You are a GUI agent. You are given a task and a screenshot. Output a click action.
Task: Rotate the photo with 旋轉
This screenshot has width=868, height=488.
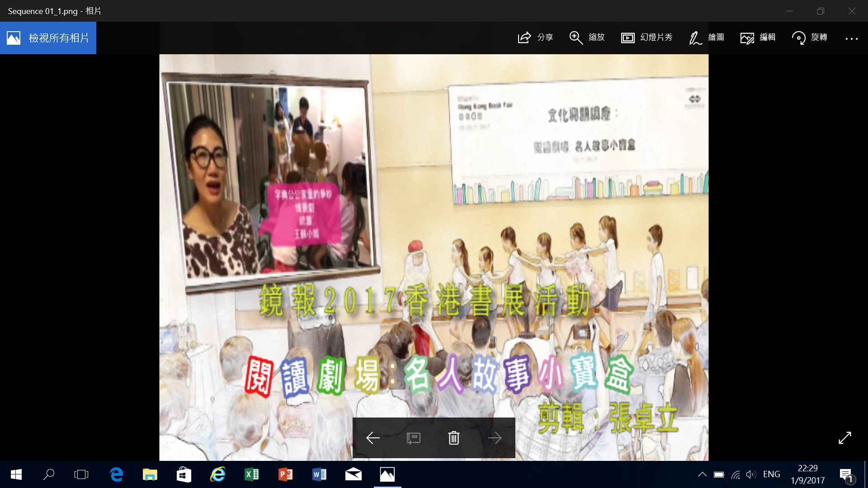(798, 38)
